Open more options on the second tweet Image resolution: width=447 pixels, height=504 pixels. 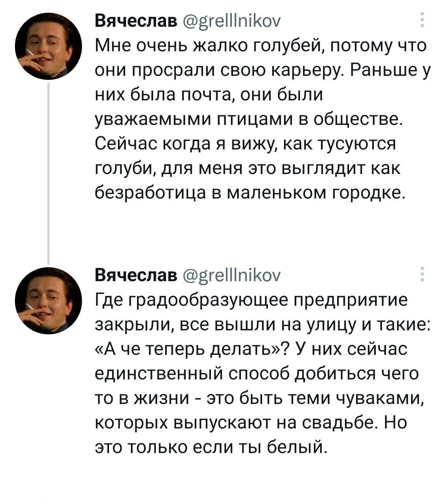422,274
